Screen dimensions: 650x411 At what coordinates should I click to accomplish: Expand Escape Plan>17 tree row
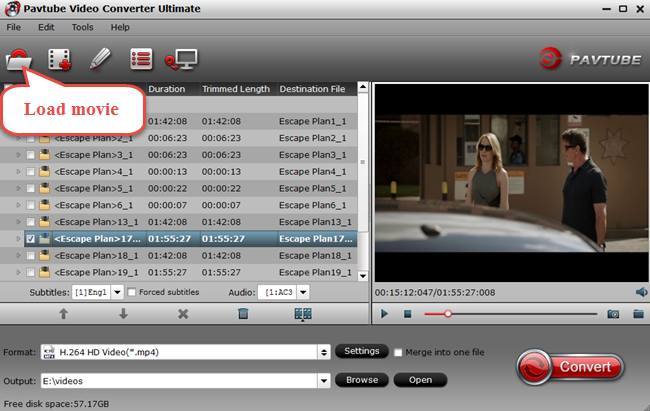coord(18,238)
